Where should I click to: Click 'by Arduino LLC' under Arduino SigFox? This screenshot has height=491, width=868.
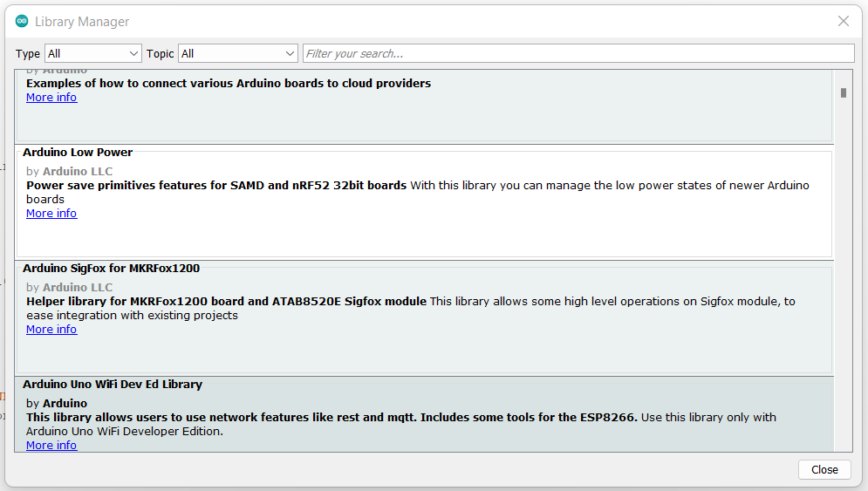[x=69, y=287]
